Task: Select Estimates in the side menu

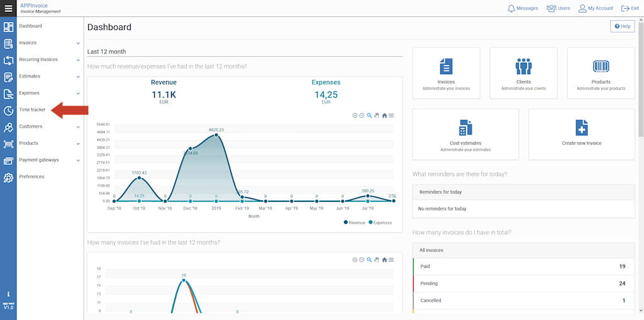Action: point(30,77)
